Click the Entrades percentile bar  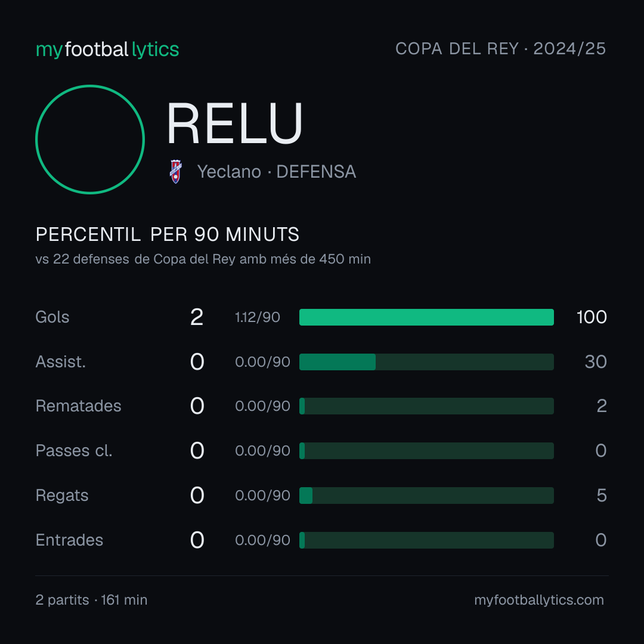pos(426,540)
